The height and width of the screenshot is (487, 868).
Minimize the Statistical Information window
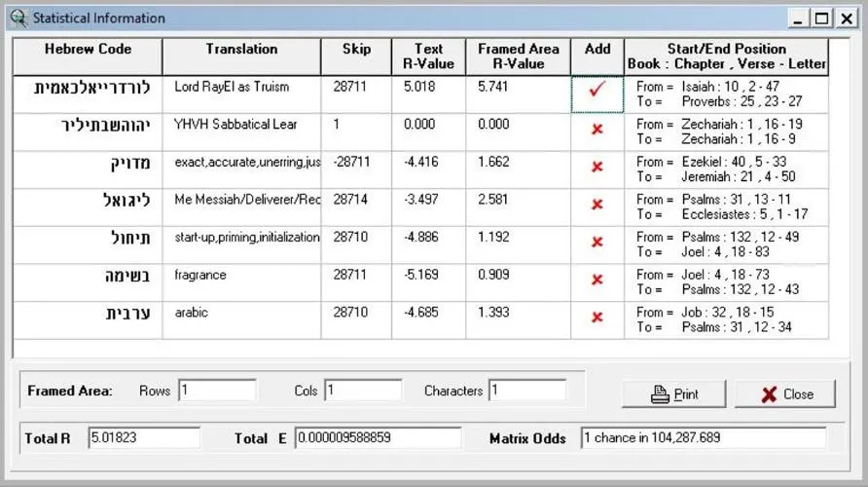(798, 19)
